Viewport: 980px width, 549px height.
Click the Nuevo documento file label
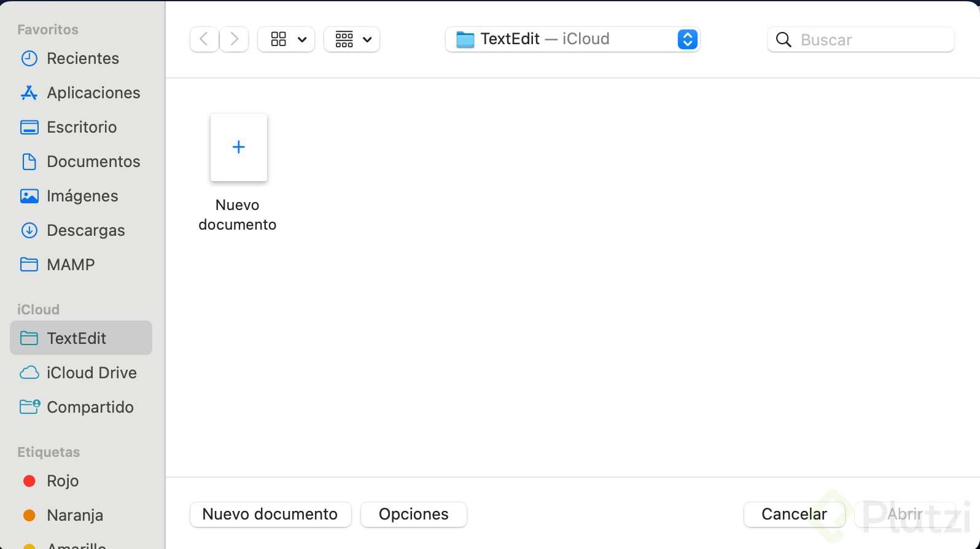(238, 215)
